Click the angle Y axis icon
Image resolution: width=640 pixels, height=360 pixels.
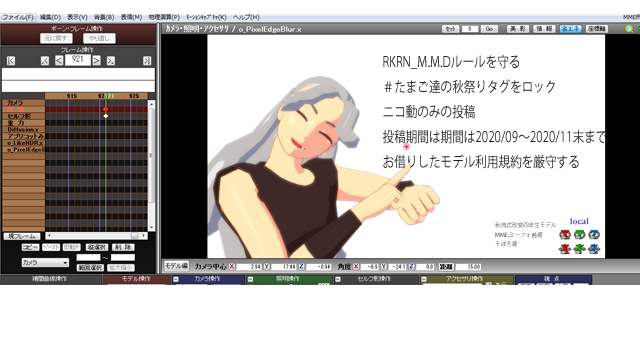tap(384, 267)
